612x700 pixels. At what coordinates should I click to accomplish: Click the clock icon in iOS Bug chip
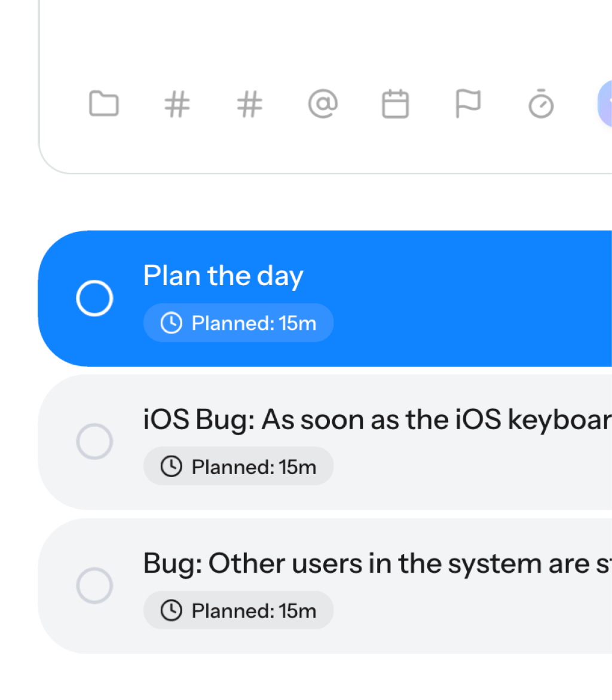pos(172,467)
